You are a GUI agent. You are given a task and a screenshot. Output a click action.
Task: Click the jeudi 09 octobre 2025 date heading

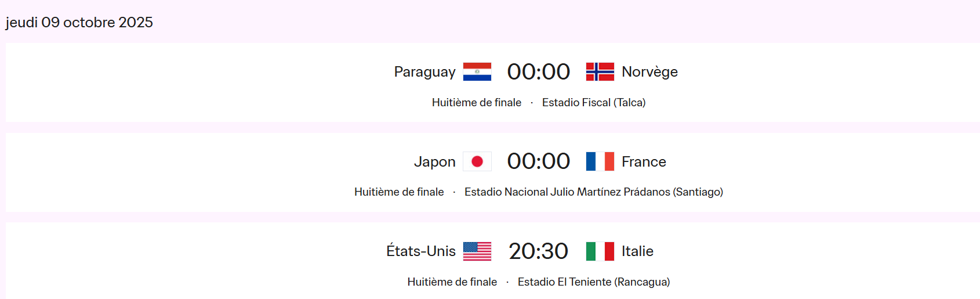(79, 23)
